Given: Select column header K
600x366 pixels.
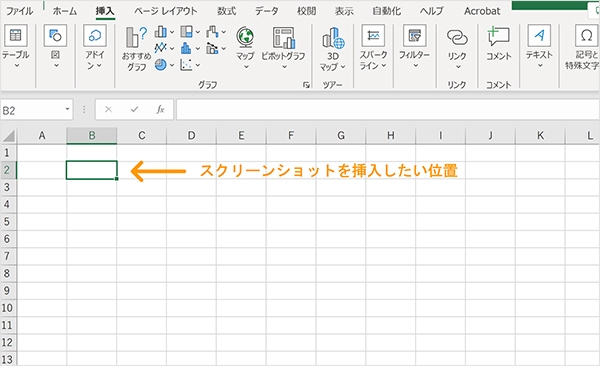Looking at the screenshot, I should click(540, 136).
